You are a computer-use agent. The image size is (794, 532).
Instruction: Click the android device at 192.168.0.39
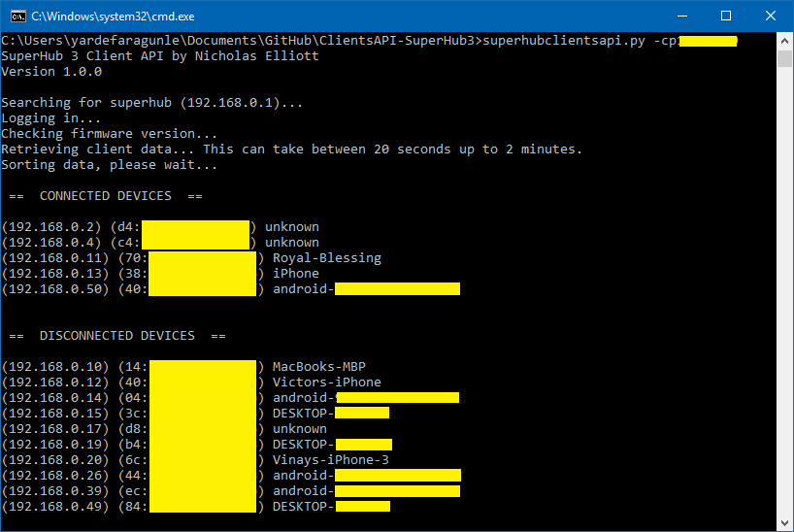366,491
